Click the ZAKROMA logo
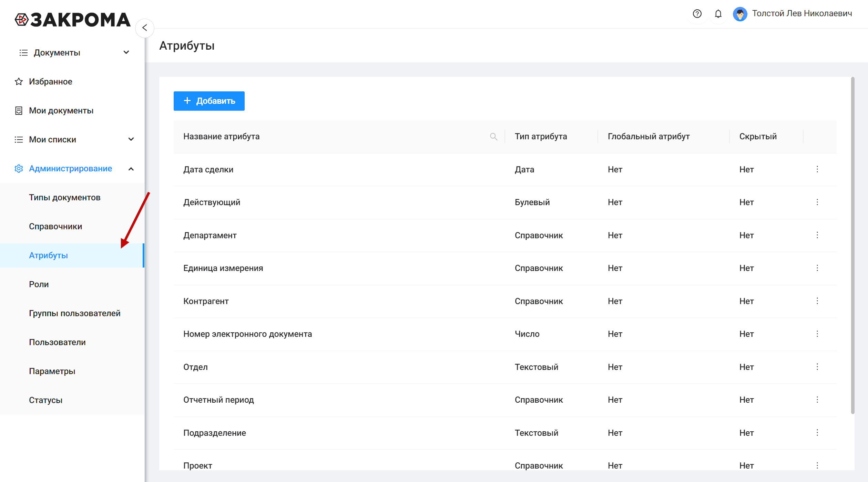This screenshot has height=482, width=868. [73, 20]
